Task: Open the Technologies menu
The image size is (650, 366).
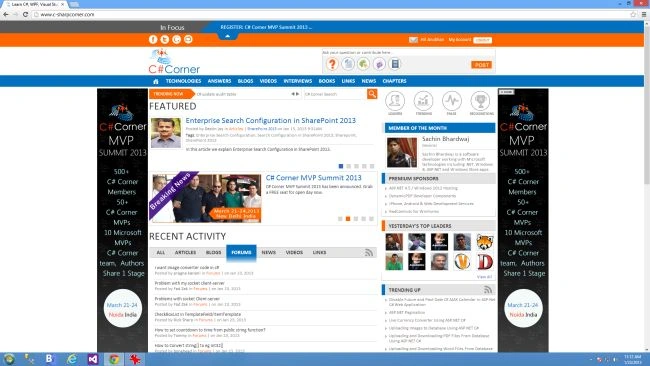Action: pyautogui.click(x=183, y=81)
